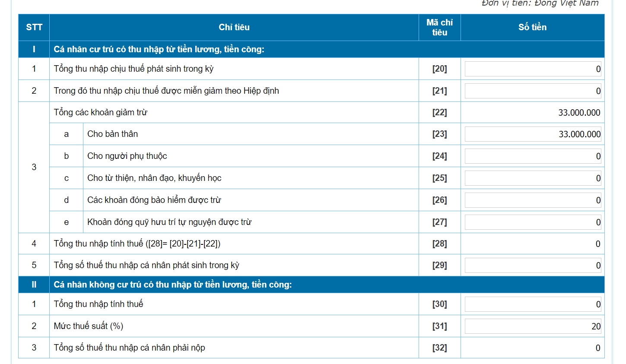Click the input field for code [20]
Screen dimensions: 626x364
[x=532, y=69]
